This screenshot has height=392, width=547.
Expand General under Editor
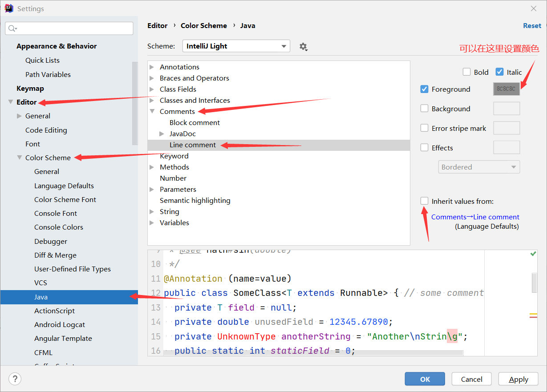click(19, 116)
